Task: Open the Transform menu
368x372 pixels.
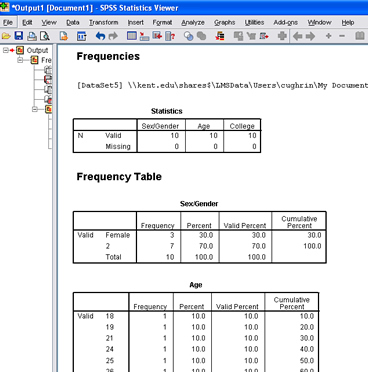Action: tap(104, 22)
